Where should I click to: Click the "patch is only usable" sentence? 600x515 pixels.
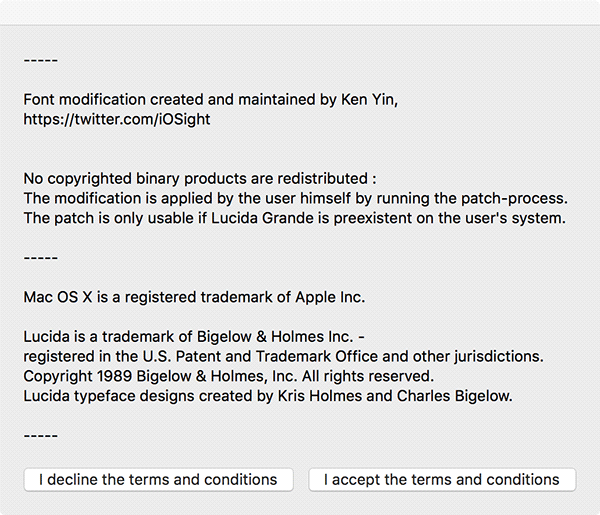295,218
